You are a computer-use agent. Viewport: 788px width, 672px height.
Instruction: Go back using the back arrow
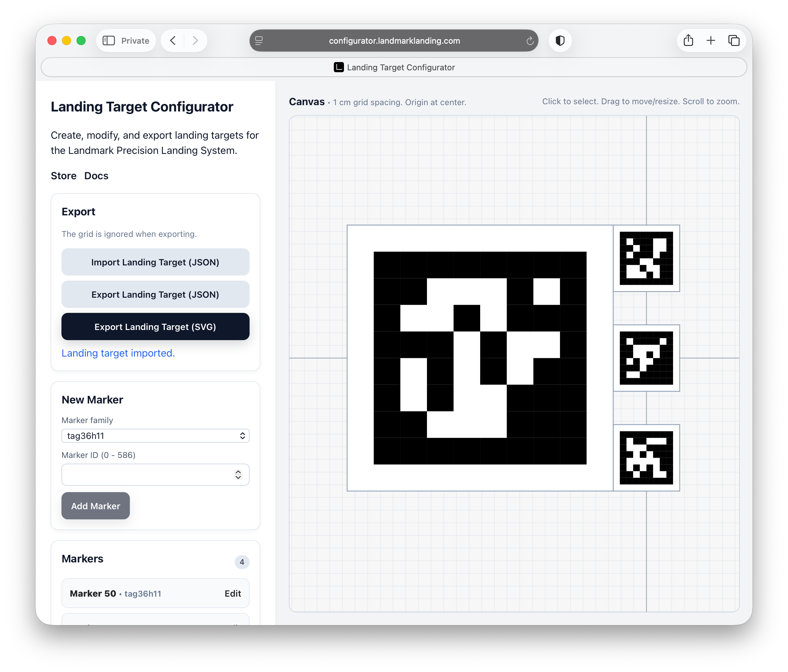pyautogui.click(x=173, y=41)
